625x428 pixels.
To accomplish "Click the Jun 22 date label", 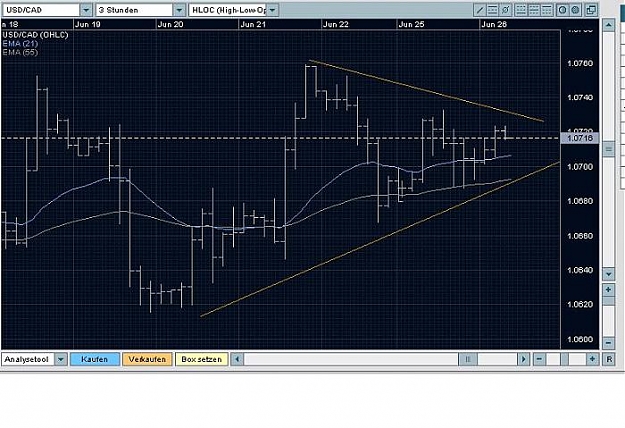I will 336,24.
